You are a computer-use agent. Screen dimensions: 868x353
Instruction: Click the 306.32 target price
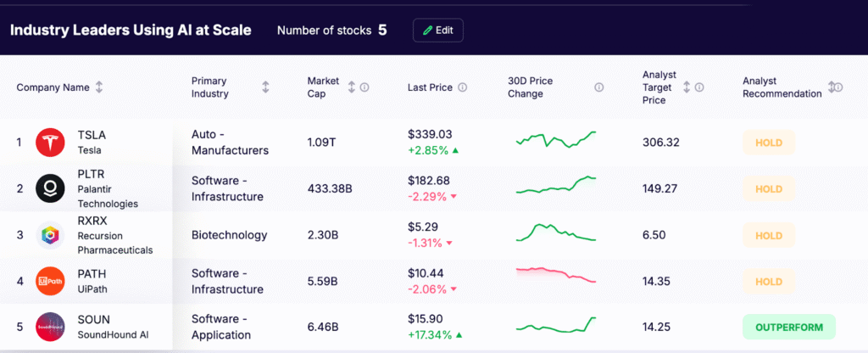[660, 143]
